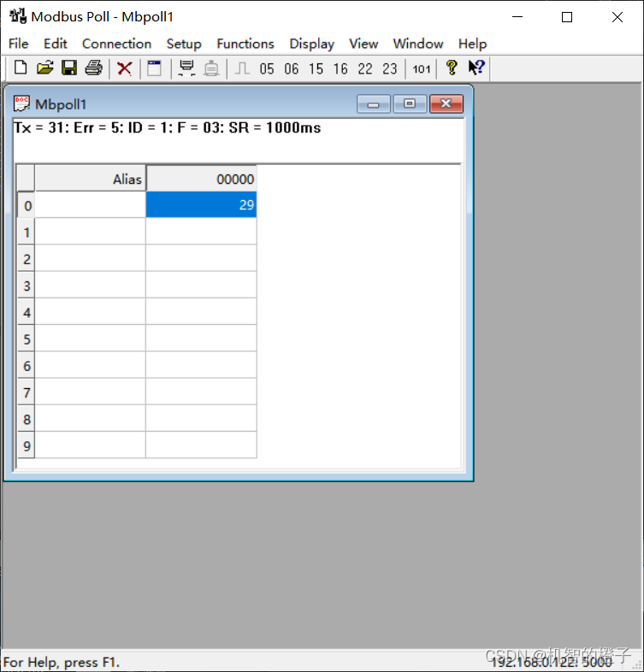
Task: Select row header 6
Action: click(27, 366)
